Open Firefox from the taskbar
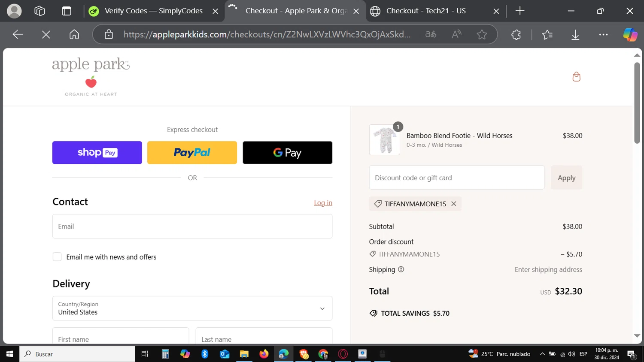Image resolution: width=644 pixels, height=362 pixels. pos(264,354)
